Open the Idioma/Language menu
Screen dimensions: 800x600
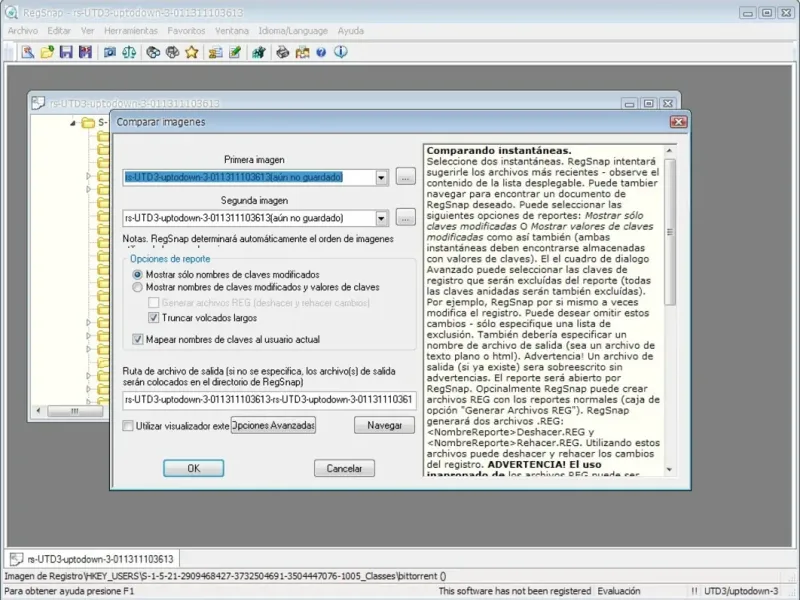(293, 31)
